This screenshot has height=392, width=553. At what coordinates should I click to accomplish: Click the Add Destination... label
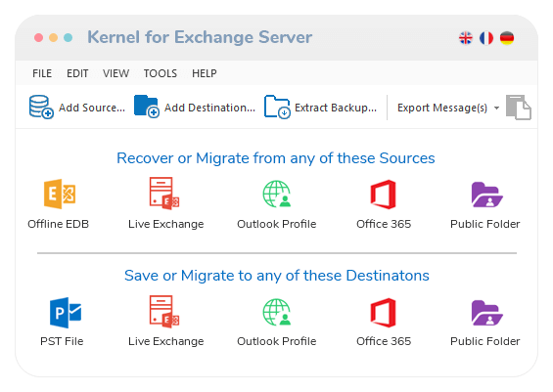pos(209,108)
